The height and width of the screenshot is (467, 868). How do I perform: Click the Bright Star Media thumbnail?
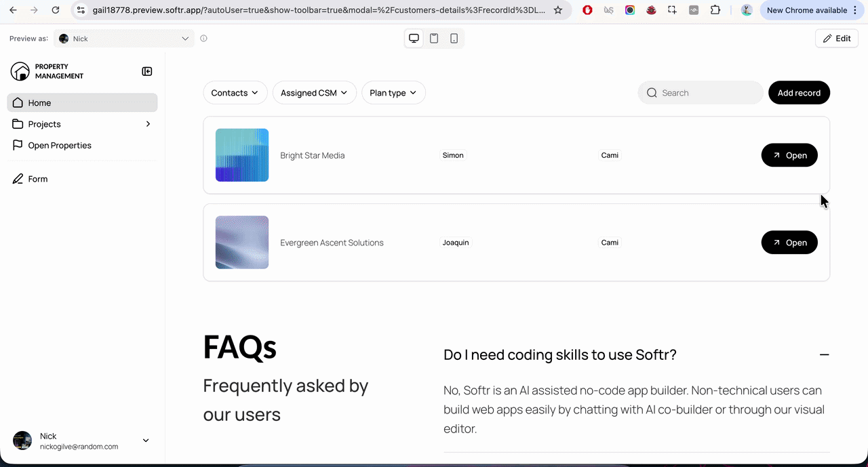click(242, 155)
